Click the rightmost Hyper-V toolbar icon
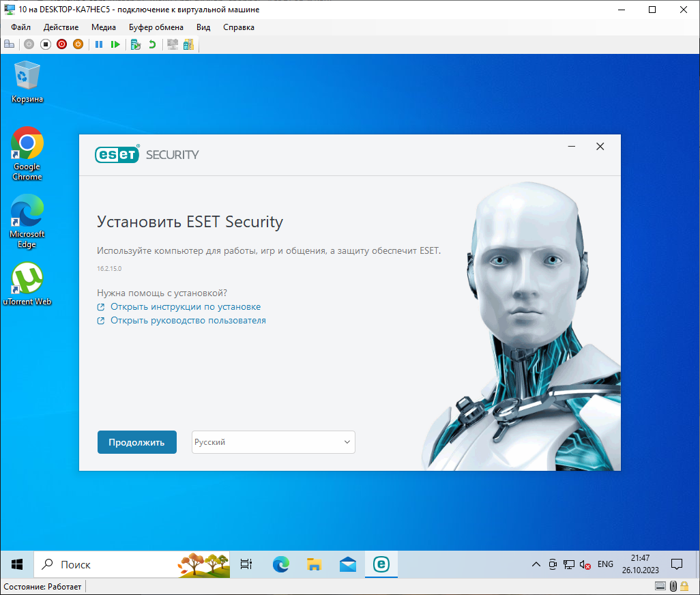Image resolution: width=700 pixels, height=595 pixels. click(x=188, y=44)
